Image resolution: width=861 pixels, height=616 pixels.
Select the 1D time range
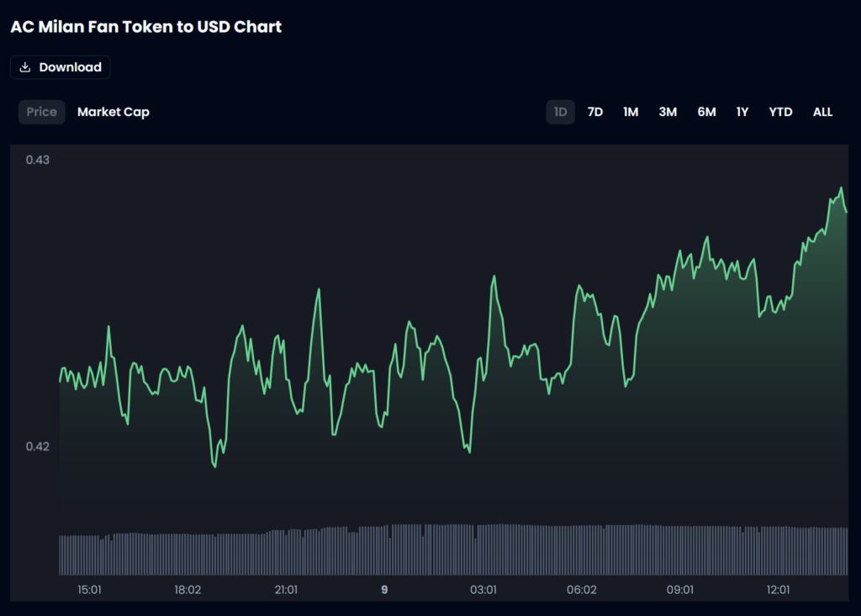[560, 112]
